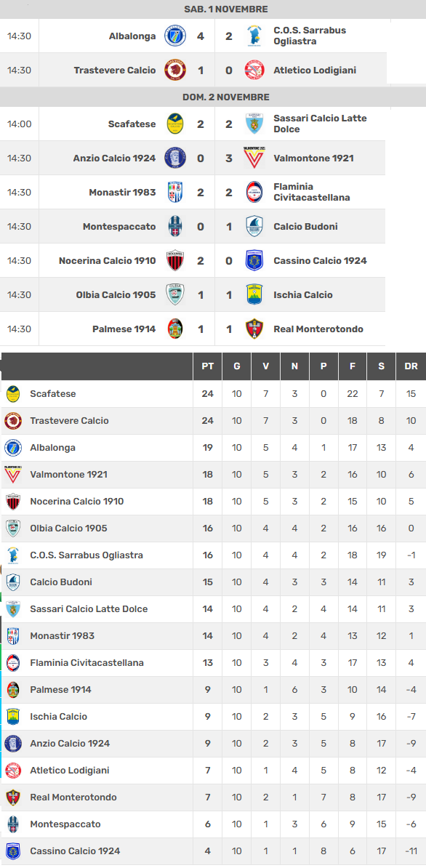426x868 pixels.
Task: Click the Atletico Lodigiani crest in standings
Action: point(13,770)
